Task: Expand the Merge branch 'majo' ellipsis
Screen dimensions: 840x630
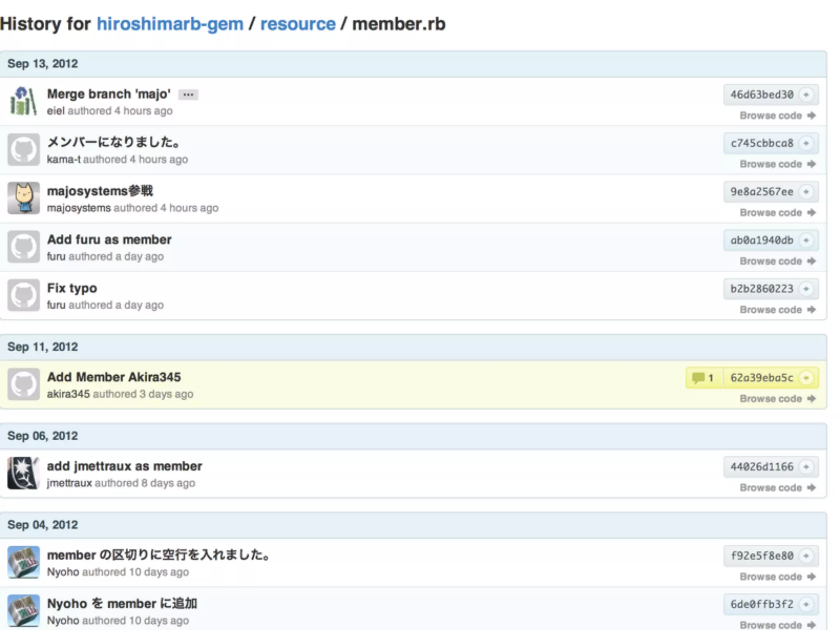Action: pos(188,95)
